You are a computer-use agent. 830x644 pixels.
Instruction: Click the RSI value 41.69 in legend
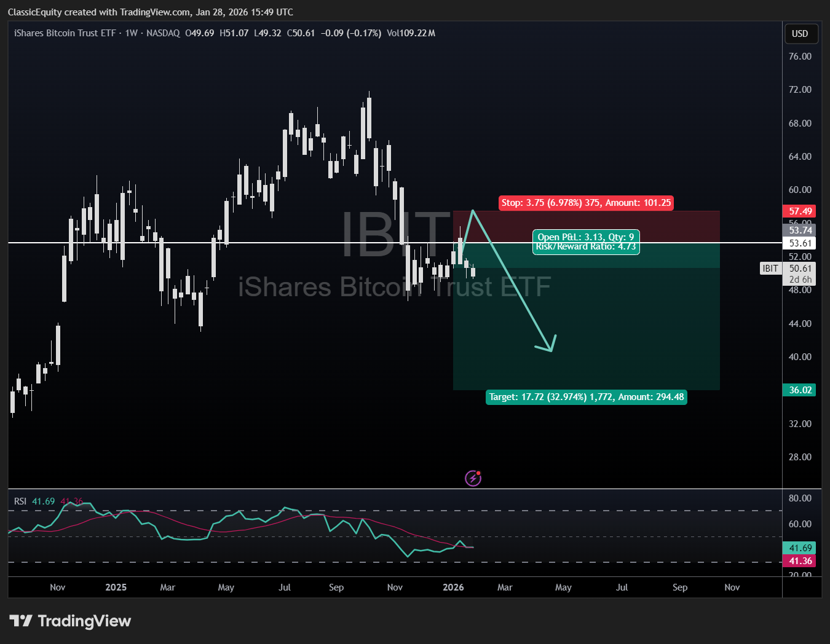(x=44, y=501)
